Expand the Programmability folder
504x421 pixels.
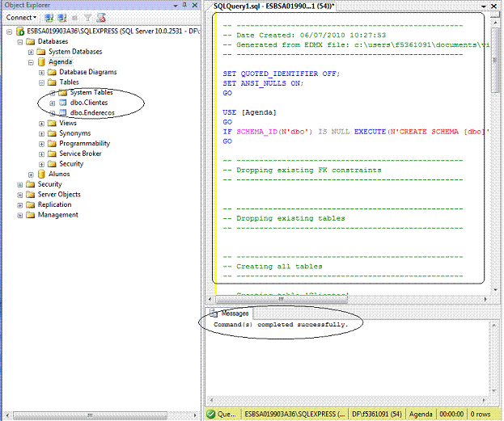41,144
